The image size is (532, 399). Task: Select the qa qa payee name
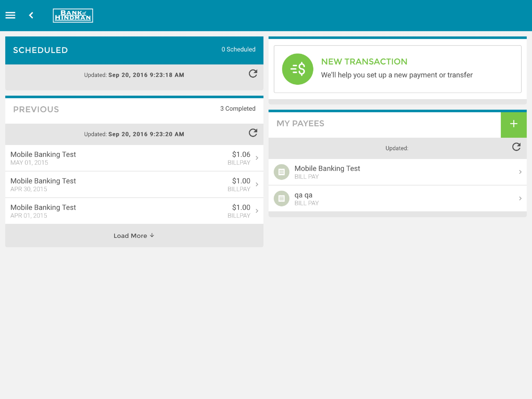coord(303,195)
